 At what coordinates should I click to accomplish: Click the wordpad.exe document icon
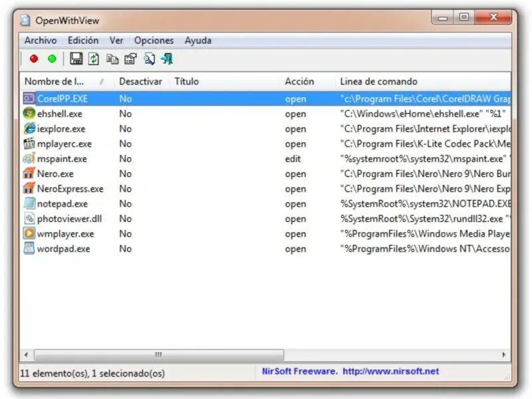[x=29, y=248]
